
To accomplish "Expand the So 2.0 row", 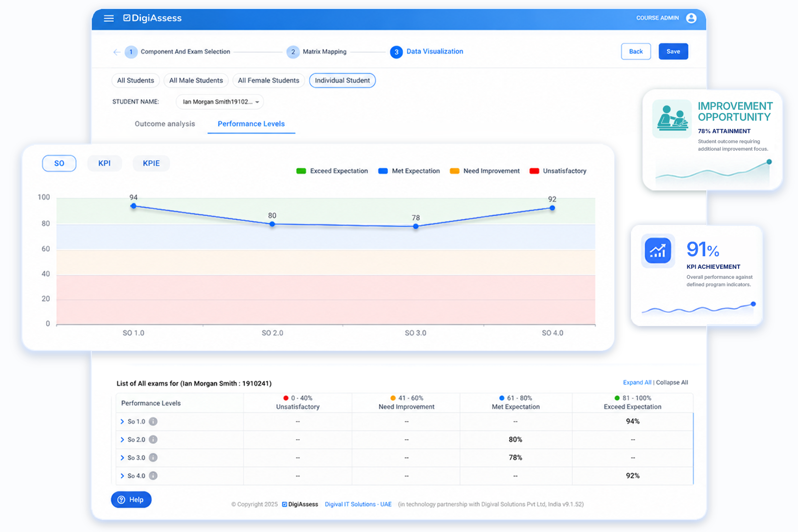I will 122,440.
